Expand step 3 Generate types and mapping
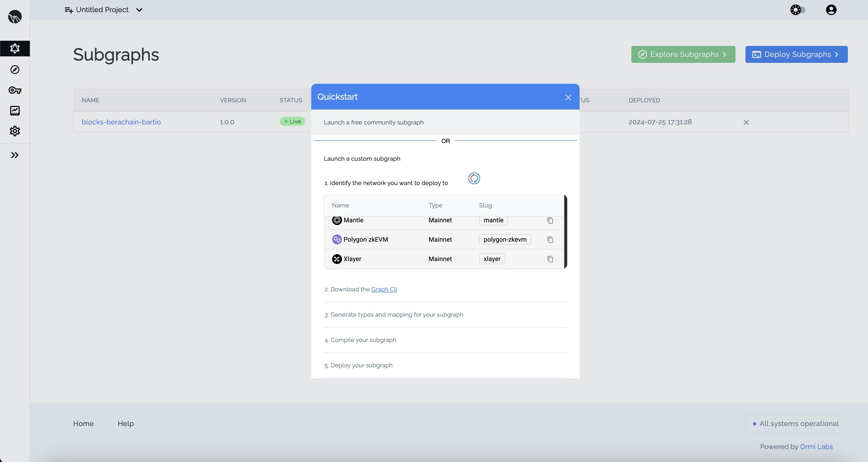 tap(397, 314)
